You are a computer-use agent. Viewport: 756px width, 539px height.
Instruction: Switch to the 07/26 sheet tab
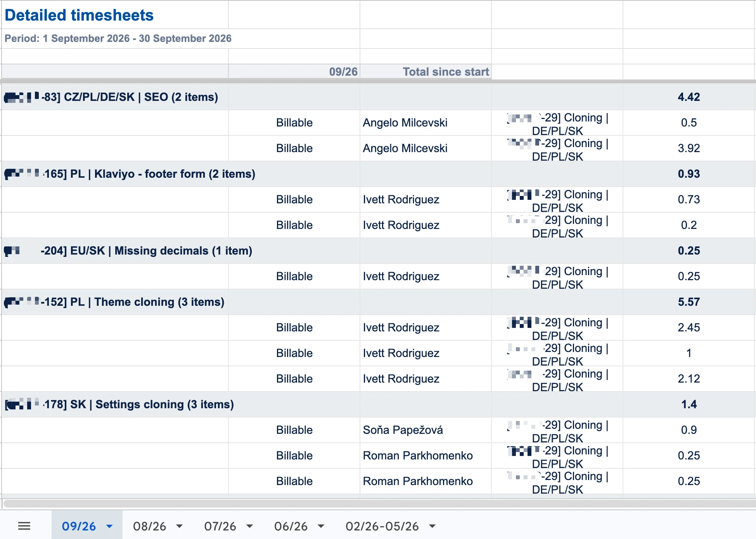pos(220,526)
